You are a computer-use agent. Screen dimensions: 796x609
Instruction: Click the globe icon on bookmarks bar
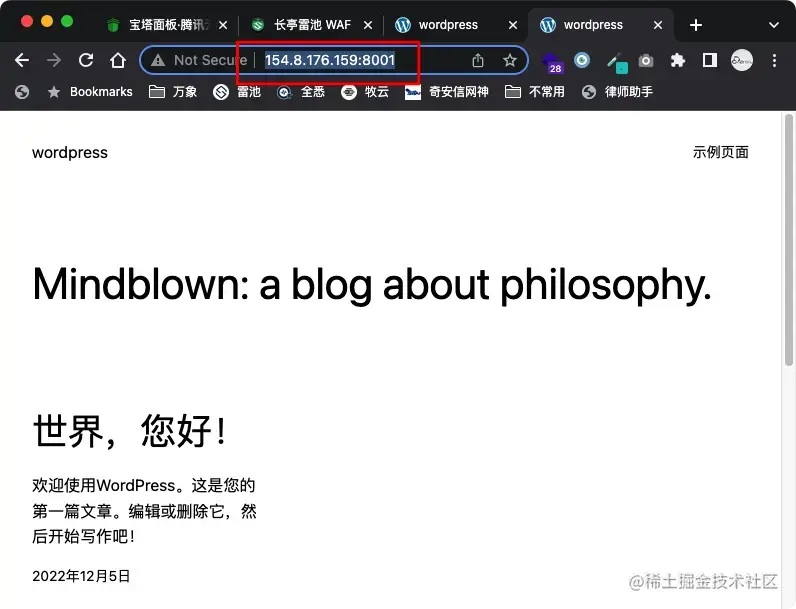(x=22, y=92)
